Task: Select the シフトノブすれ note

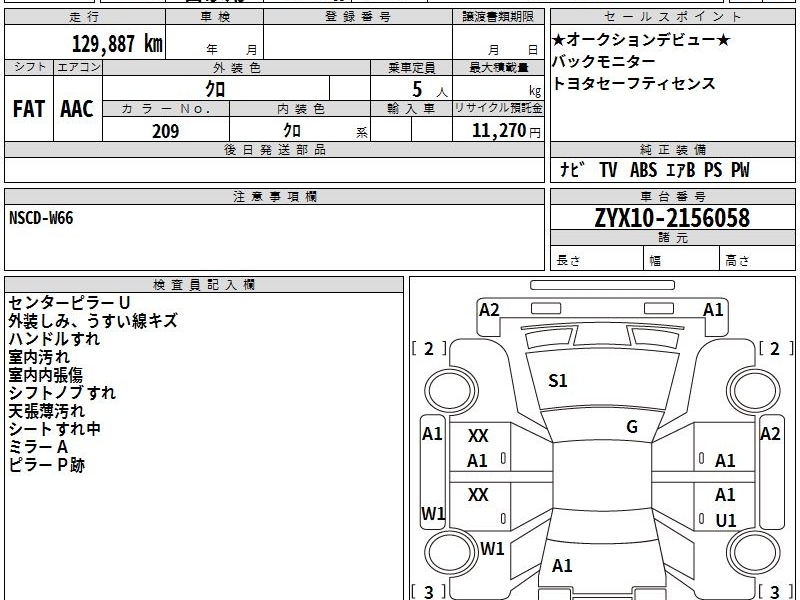Action: pyautogui.click(x=62, y=393)
